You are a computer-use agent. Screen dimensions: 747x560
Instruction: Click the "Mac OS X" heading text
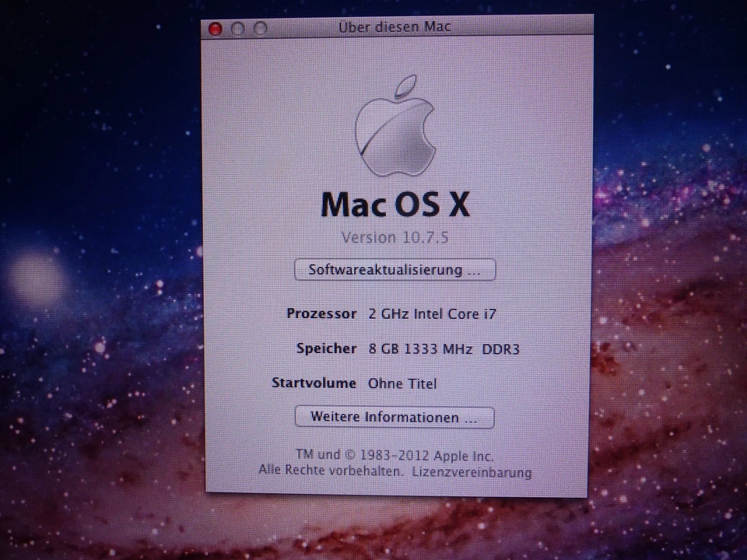(395, 205)
